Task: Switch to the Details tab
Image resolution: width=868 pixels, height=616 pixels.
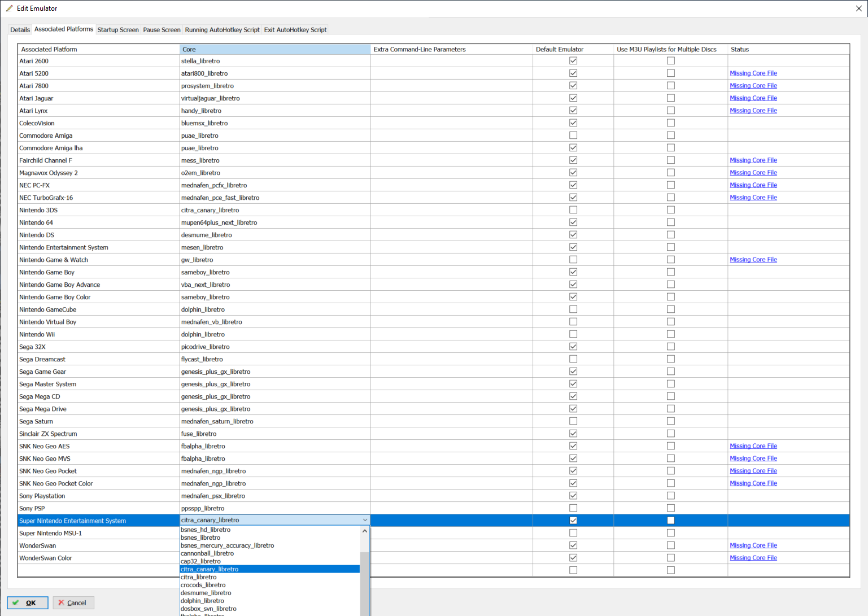Action: (20, 30)
